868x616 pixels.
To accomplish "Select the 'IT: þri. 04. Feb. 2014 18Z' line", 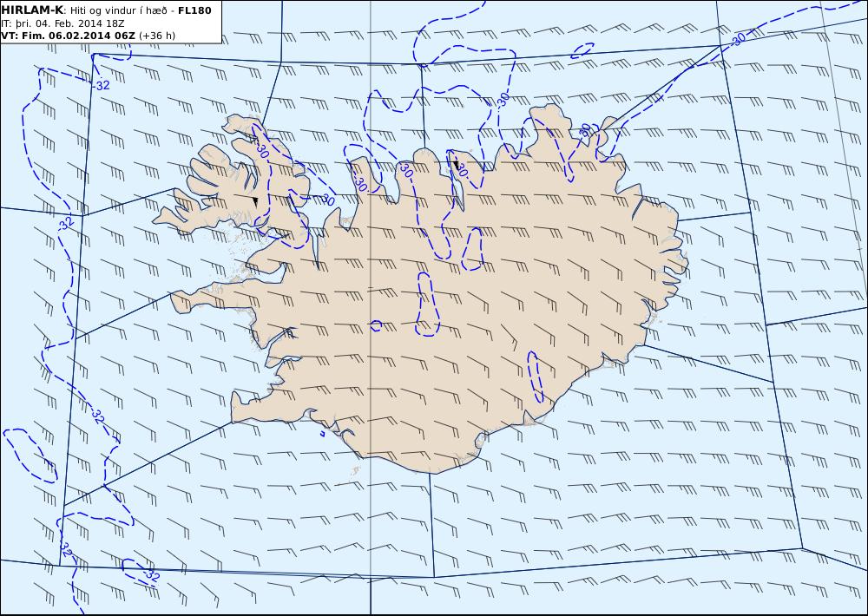I will 62,23.
